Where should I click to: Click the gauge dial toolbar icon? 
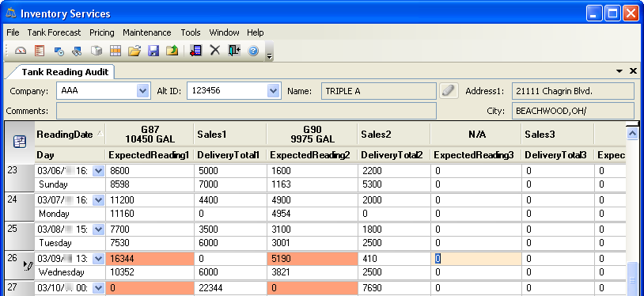(x=20, y=51)
